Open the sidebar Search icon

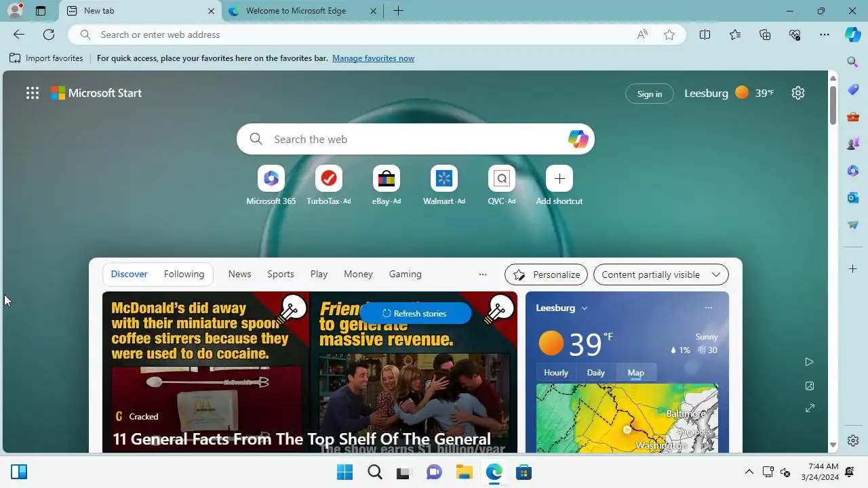pos(853,62)
